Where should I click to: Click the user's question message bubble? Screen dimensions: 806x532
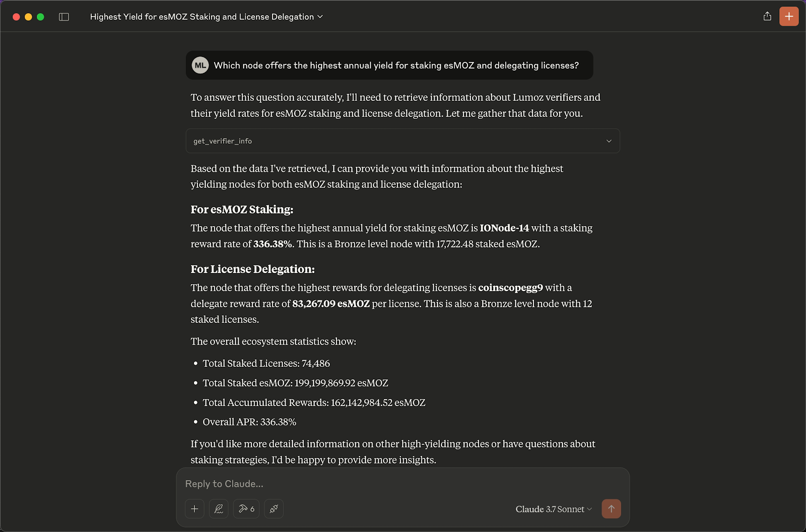[x=396, y=65]
